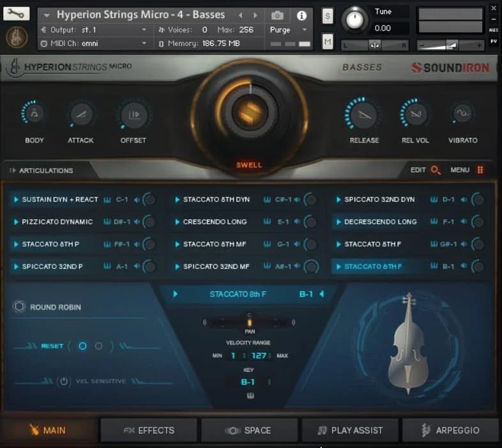Image resolution: width=502 pixels, height=448 pixels.
Task: Click the velocity range MAX value 127
Action: (259, 355)
